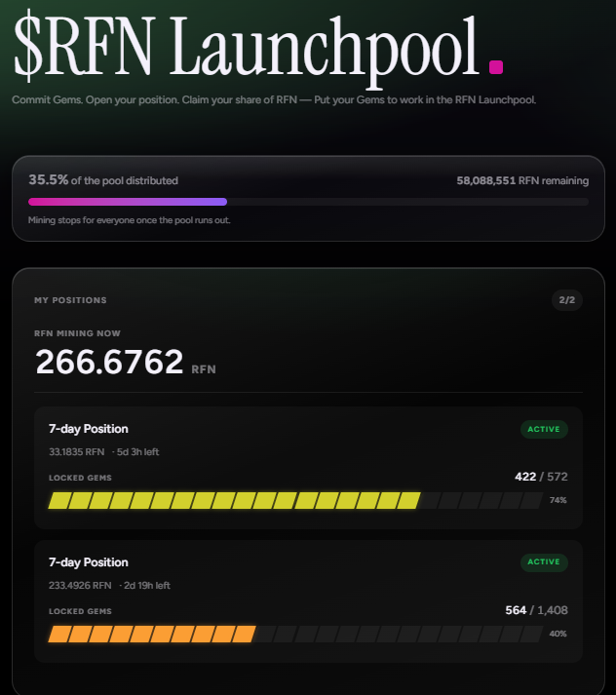Click the '233.4926 RFN' amount text
Image resolution: width=616 pixels, height=695 pixels.
80,585
